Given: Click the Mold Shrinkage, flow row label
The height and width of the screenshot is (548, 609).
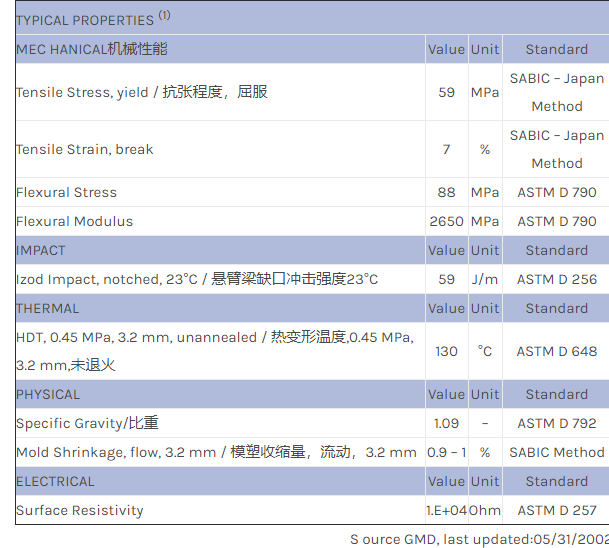Looking at the screenshot, I should point(216,452).
